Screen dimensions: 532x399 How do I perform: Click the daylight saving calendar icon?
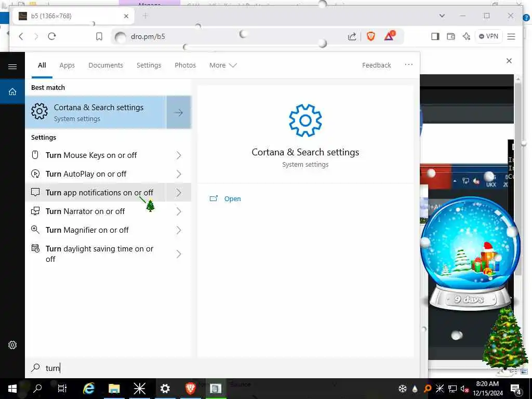35,248
